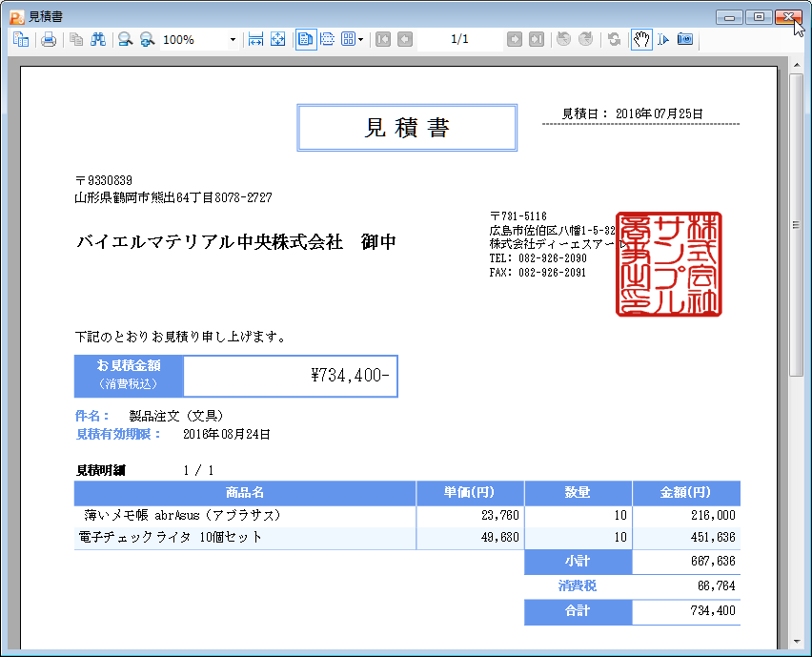Image resolution: width=812 pixels, height=657 pixels.
Task: Click the Snapshot camera icon
Action: coord(685,40)
